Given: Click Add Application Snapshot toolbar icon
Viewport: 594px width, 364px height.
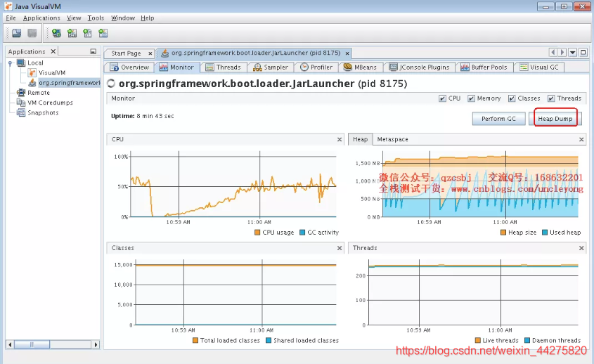Looking at the screenshot, I should pos(103,33).
